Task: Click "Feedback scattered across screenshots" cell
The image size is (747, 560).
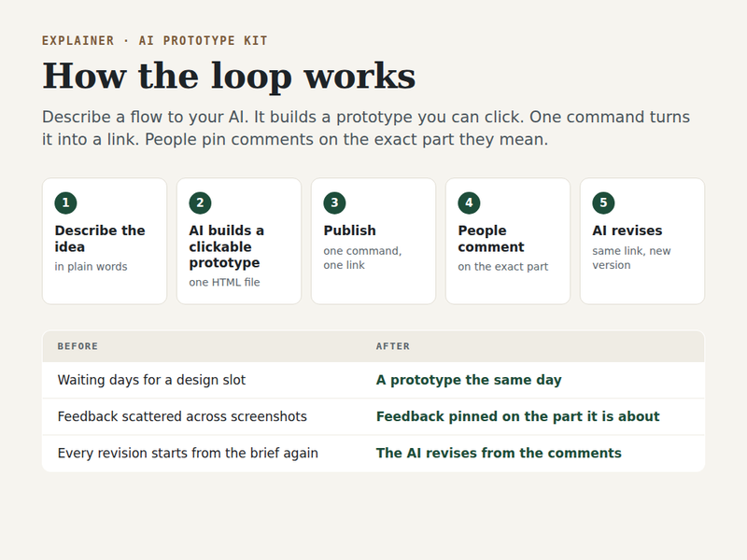Action: [182, 416]
